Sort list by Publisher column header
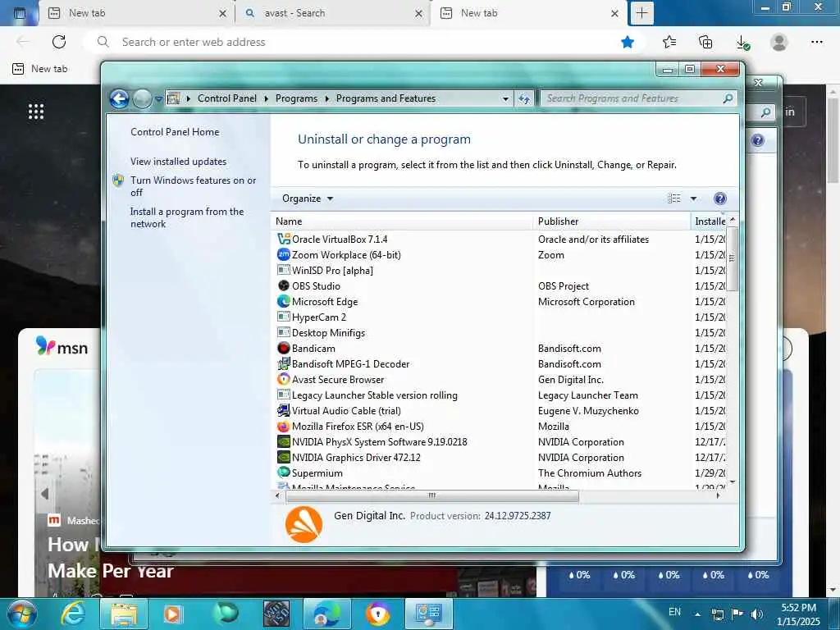Viewport: 840px width, 630px height. [612, 221]
